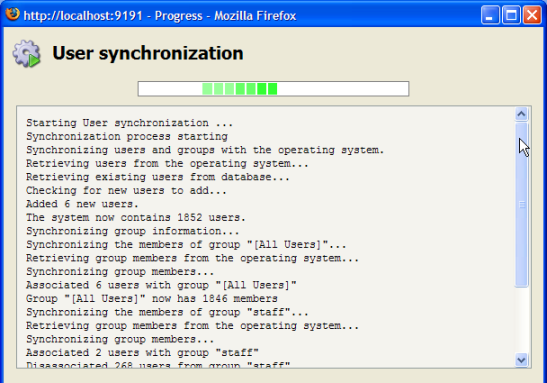Maximize the Firefox Progress window
Viewport: 547px width, 383px height.
[x=511, y=15]
